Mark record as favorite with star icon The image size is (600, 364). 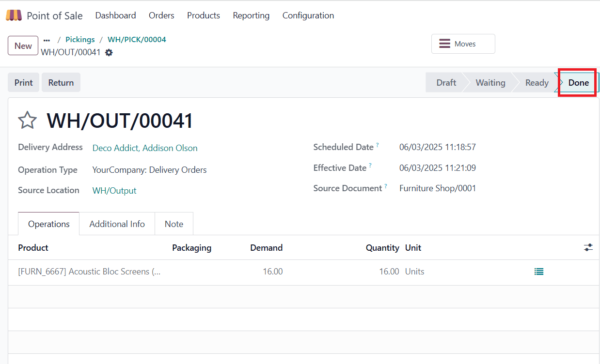[27, 120]
